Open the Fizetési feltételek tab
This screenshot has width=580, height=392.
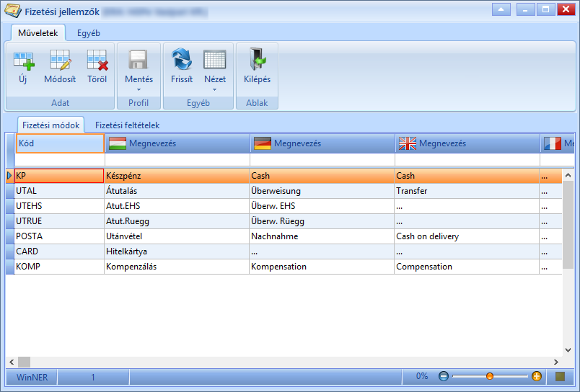tap(127, 125)
